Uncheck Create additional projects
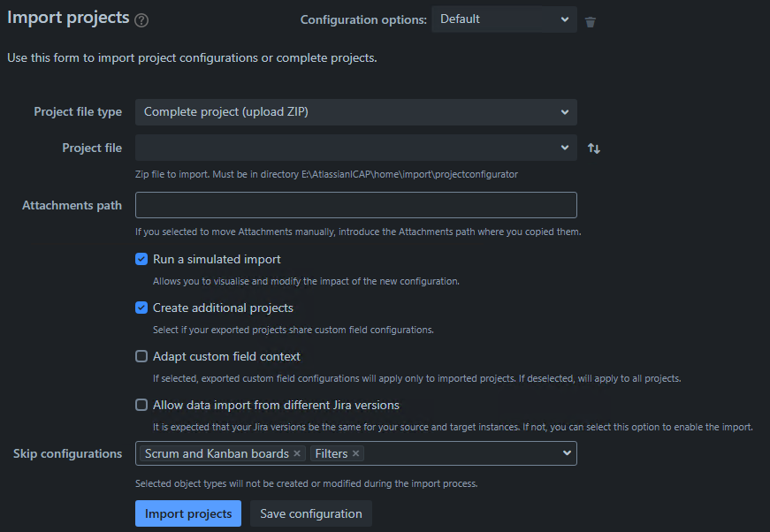 (x=141, y=308)
